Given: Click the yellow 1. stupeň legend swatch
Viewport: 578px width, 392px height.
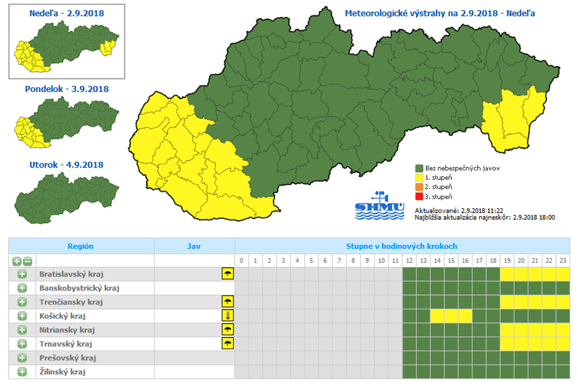Looking at the screenshot, I should point(419,178).
